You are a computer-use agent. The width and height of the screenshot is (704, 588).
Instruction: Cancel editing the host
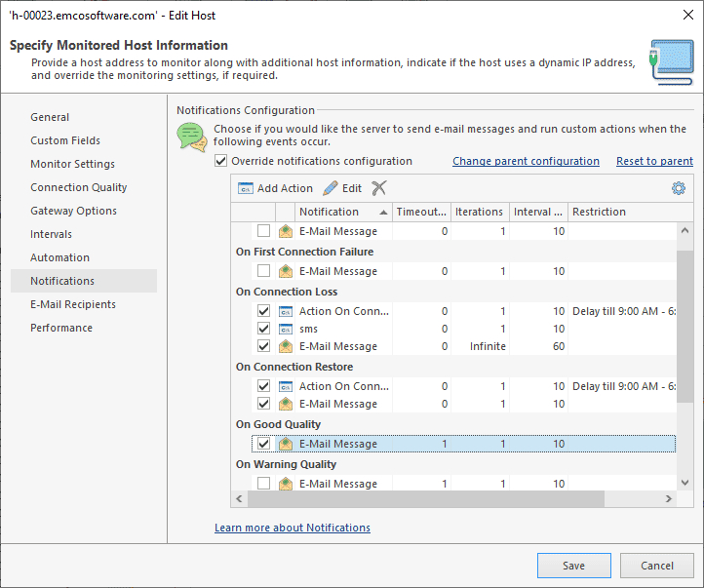[x=657, y=566]
